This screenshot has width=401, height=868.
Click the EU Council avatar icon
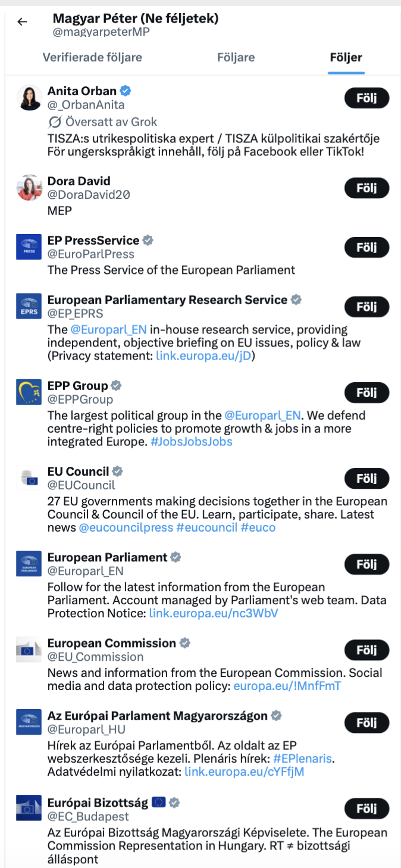[29, 478]
